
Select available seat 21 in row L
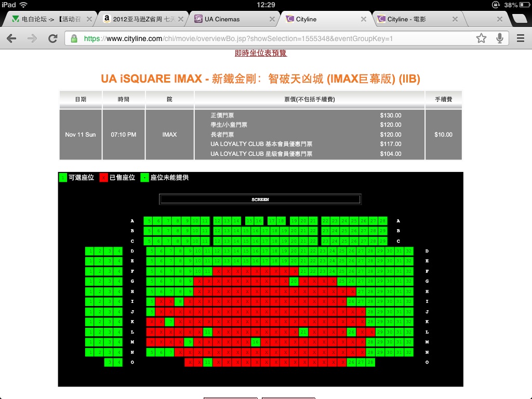(x=304, y=332)
